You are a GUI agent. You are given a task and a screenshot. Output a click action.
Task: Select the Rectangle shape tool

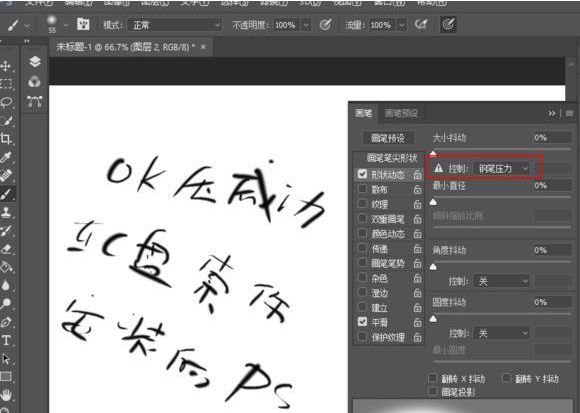point(6,377)
